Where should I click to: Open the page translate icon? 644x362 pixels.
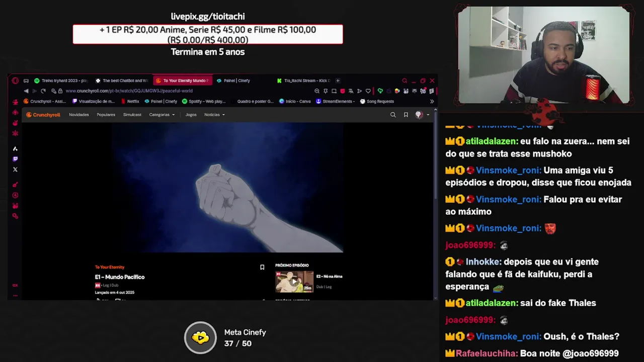[x=351, y=91]
